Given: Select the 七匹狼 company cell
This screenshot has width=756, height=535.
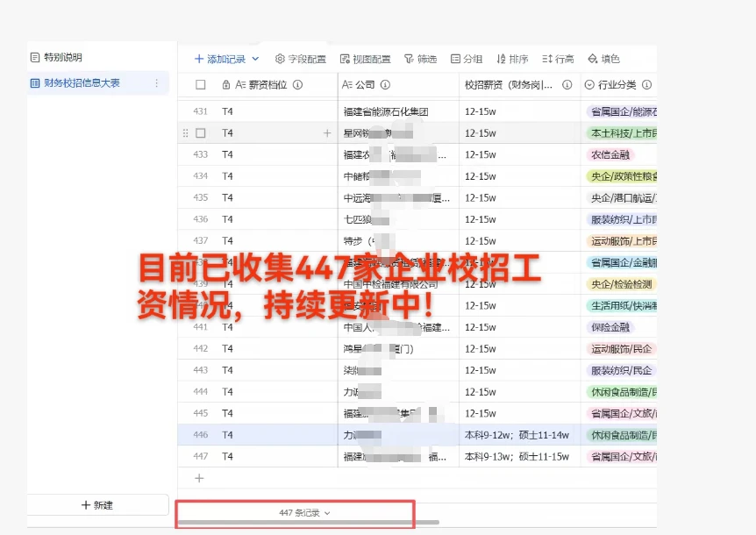Looking at the screenshot, I should [x=398, y=219].
